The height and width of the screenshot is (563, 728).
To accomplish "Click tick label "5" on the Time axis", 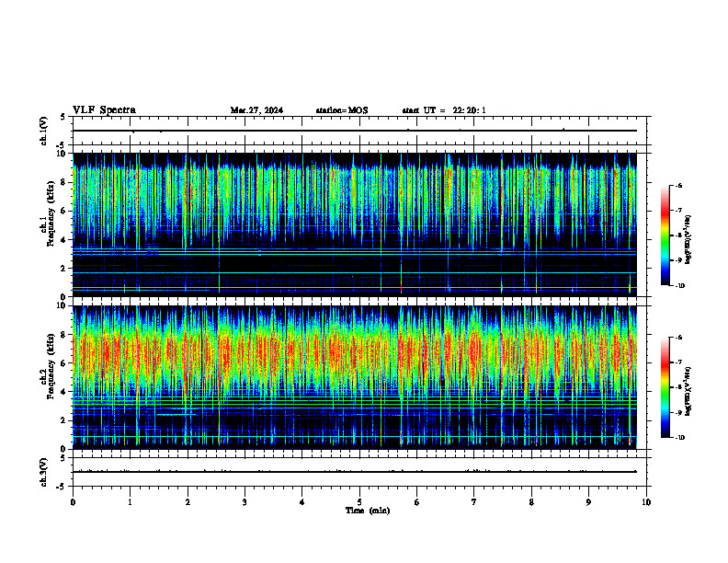I will pos(359,502).
